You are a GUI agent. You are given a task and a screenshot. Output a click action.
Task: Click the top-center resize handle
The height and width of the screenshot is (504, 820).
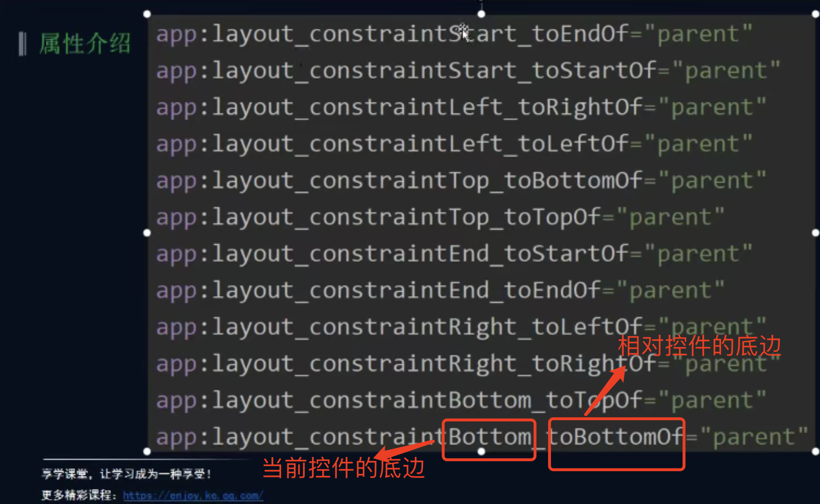tap(481, 14)
